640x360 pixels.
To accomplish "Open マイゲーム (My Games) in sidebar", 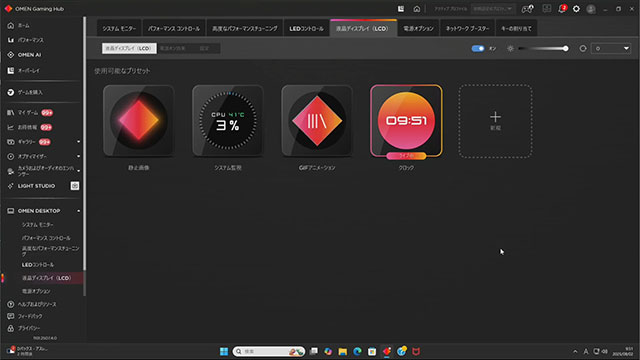I will (x=30, y=113).
